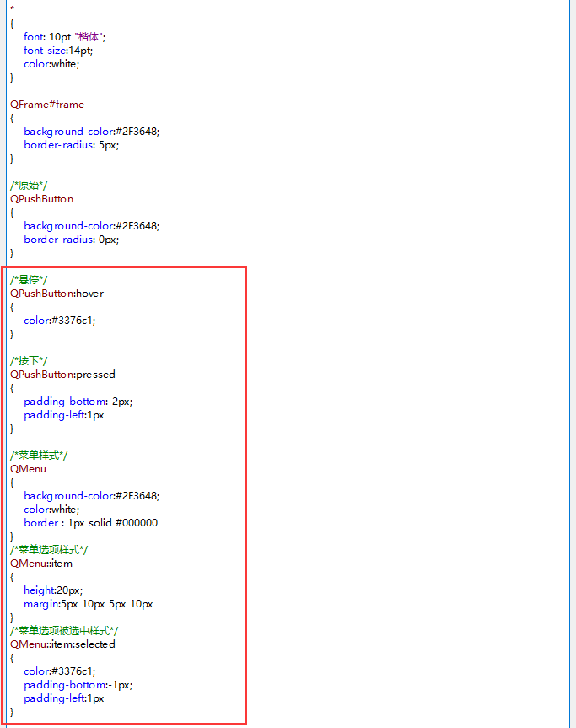Click the /*按下*/ comment
The width and height of the screenshot is (576, 728).
[x=29, y=361]
